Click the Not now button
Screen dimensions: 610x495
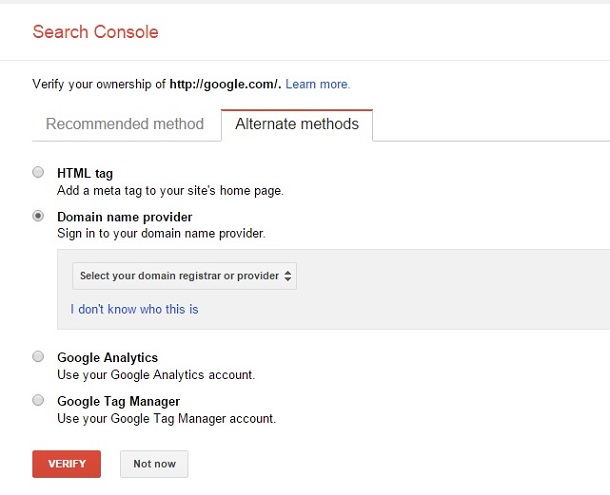point(153,464)
